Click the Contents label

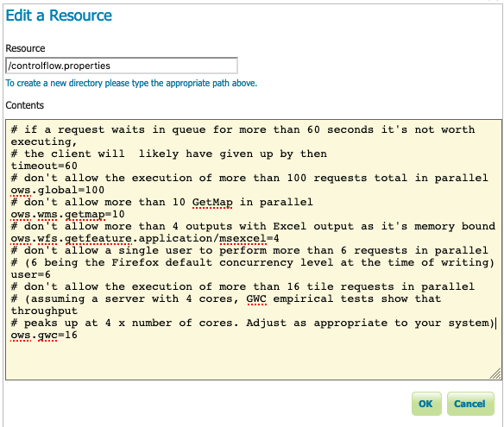click(25, 105)
